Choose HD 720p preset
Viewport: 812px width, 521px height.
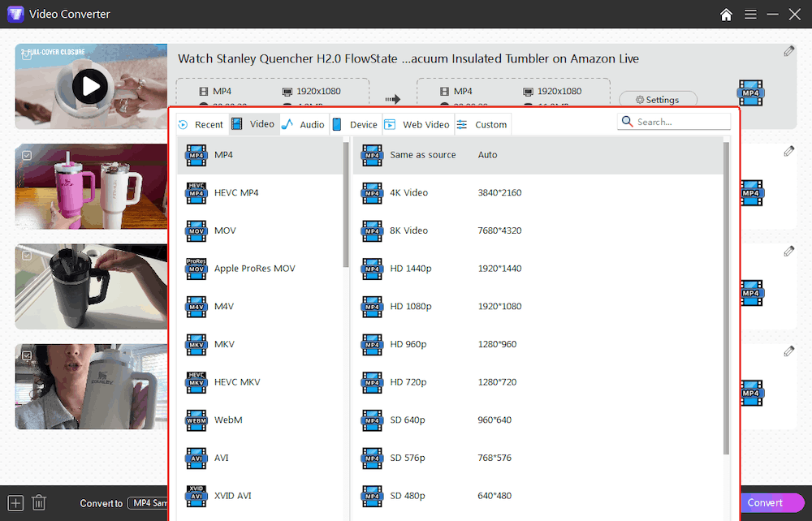tap(538, 382)
